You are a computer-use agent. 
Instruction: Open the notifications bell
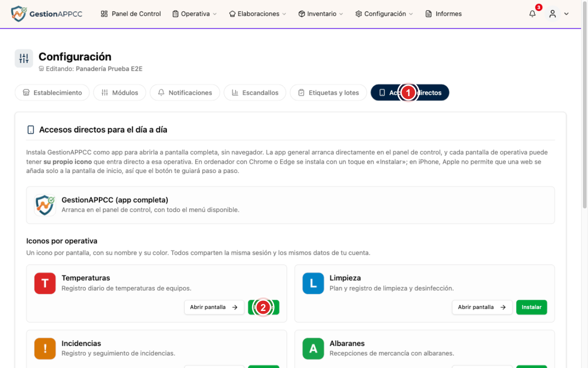532,14
